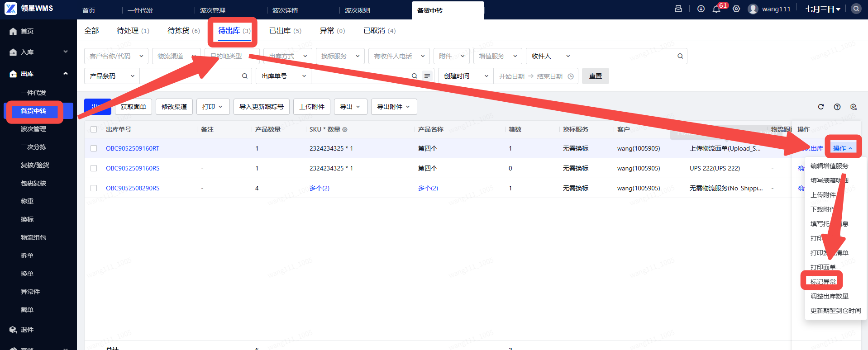
Task: Open the 增值服务 filter dropdown
Action: [498, 56]
